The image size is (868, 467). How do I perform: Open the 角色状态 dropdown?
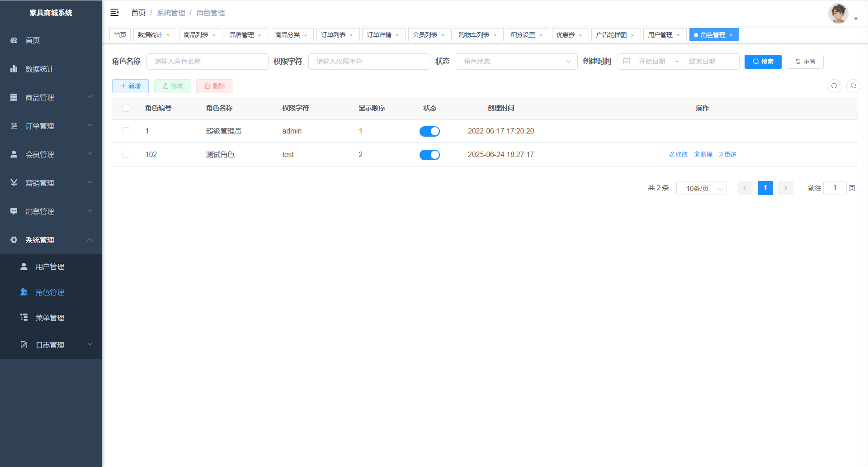(516, 62)
